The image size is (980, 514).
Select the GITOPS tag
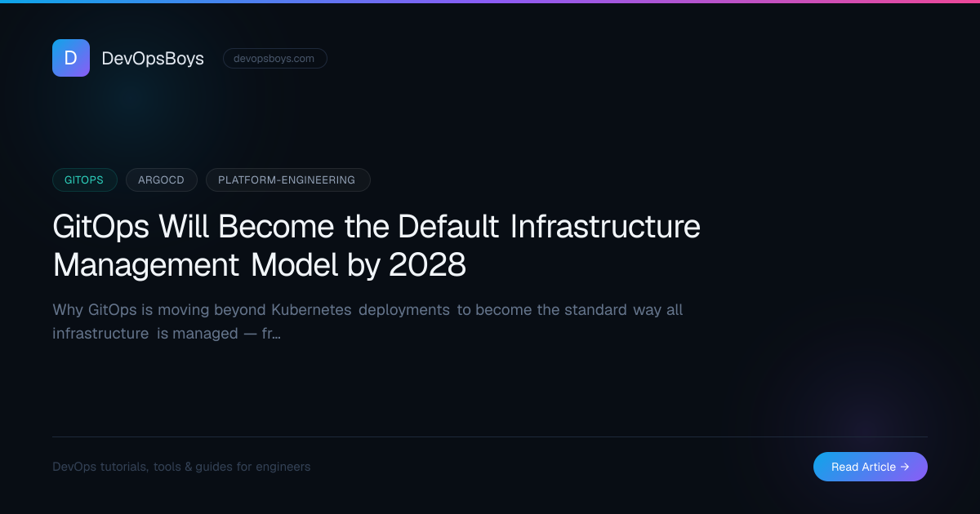(x=85, y=179)
